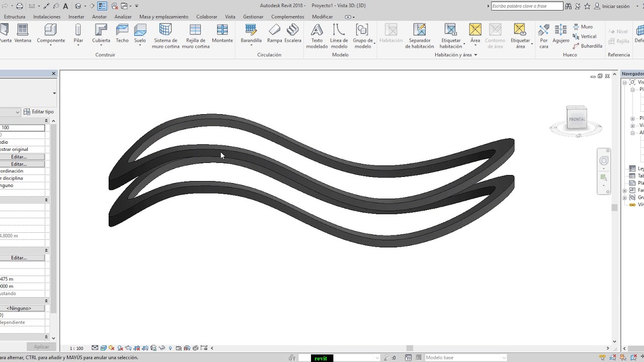Select the Pilar tool
Image resolution: width=644 pixels, height=362 pixels.
click(78, 34)
